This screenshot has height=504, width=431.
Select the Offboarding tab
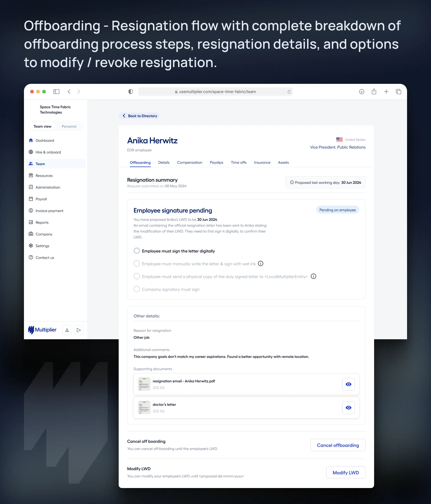pos(140,162)
